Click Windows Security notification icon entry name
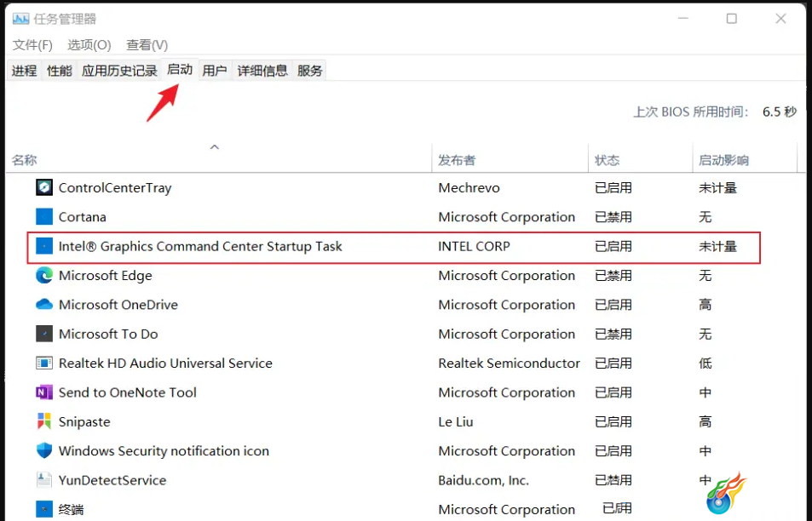The height and width of the screenshot is (521, 812). [164, 451]
